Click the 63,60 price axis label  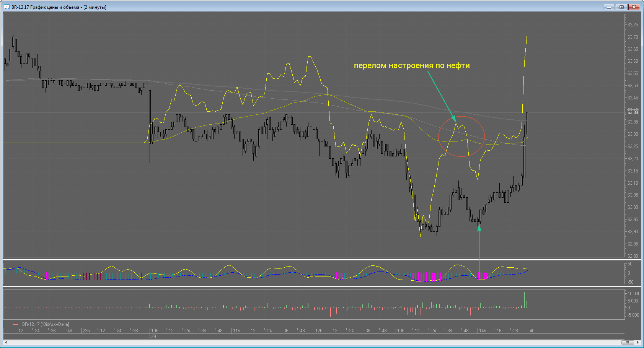point(633,61)
